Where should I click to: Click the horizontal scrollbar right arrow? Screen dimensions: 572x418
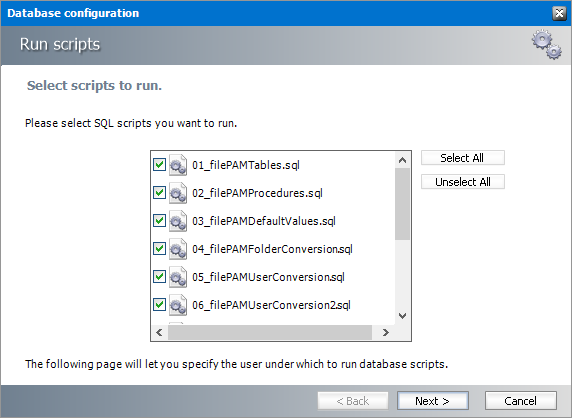[386, 332]
